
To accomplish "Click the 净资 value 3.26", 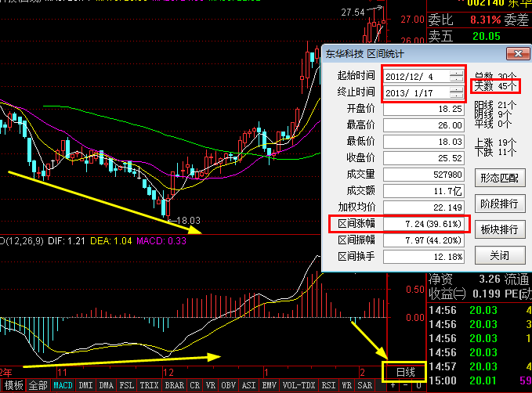I will click(x=489, y=279).
